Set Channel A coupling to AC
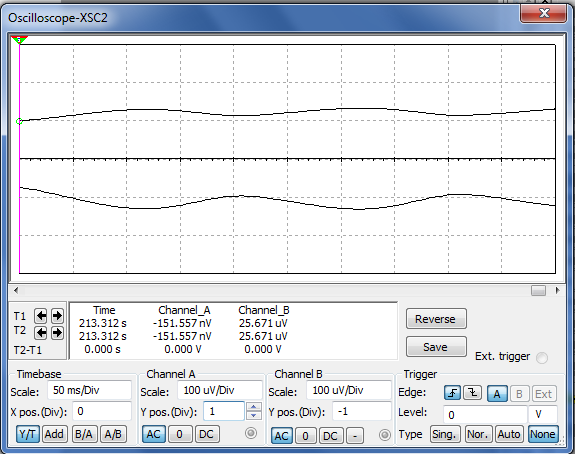575x454 pixels. click(x=154, y=435)
